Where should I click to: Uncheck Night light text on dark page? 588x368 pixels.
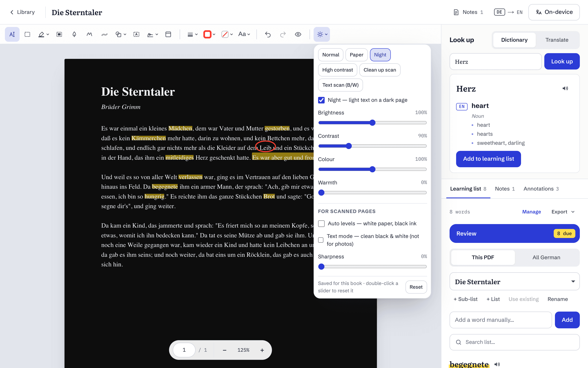tap(321, 100)
